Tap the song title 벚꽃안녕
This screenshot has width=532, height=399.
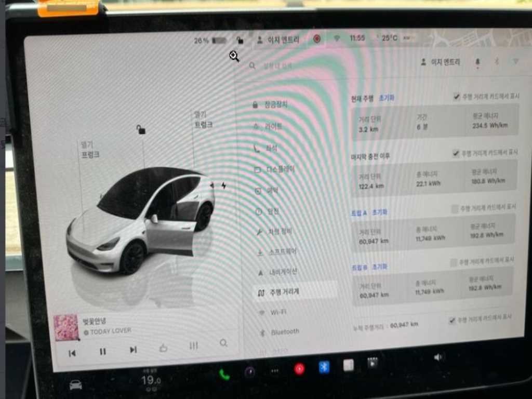(95, 321)
